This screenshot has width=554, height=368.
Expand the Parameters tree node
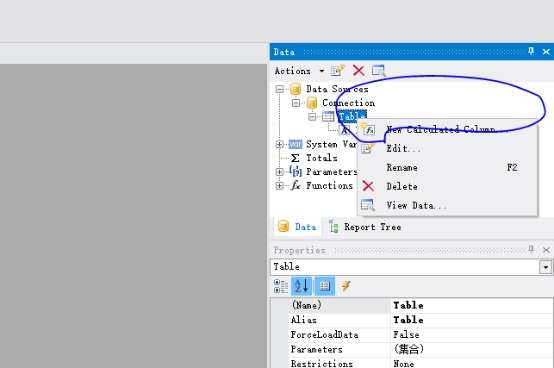pos(279,172)
